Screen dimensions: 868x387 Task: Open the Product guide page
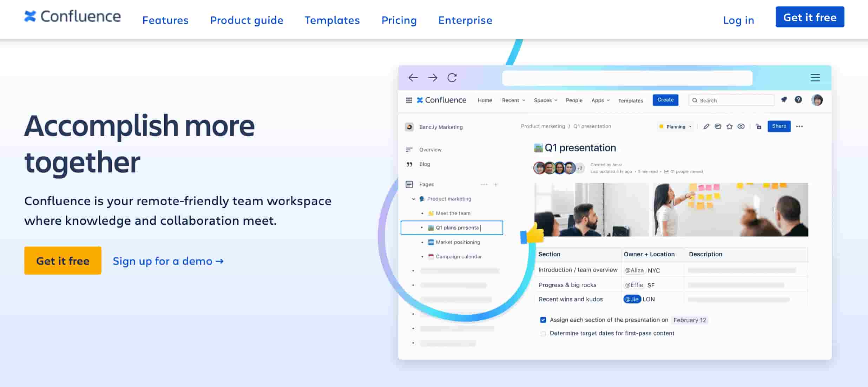pyautogui.click(x=246, y=20)
